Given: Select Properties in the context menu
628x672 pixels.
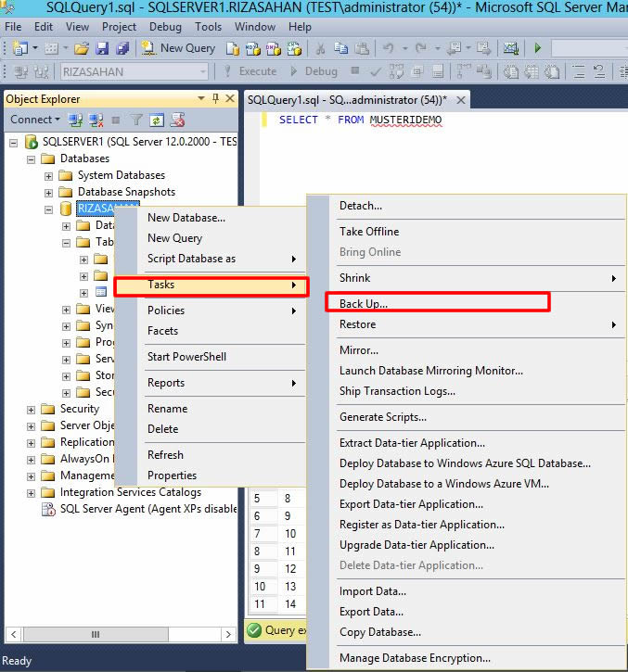Looking at the screenshot, I should [172, 475].
